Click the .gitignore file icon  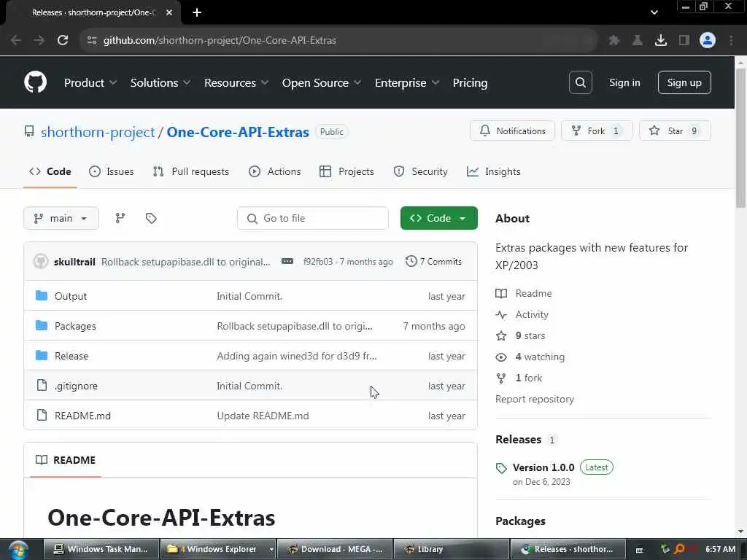(x=42, y=385)
